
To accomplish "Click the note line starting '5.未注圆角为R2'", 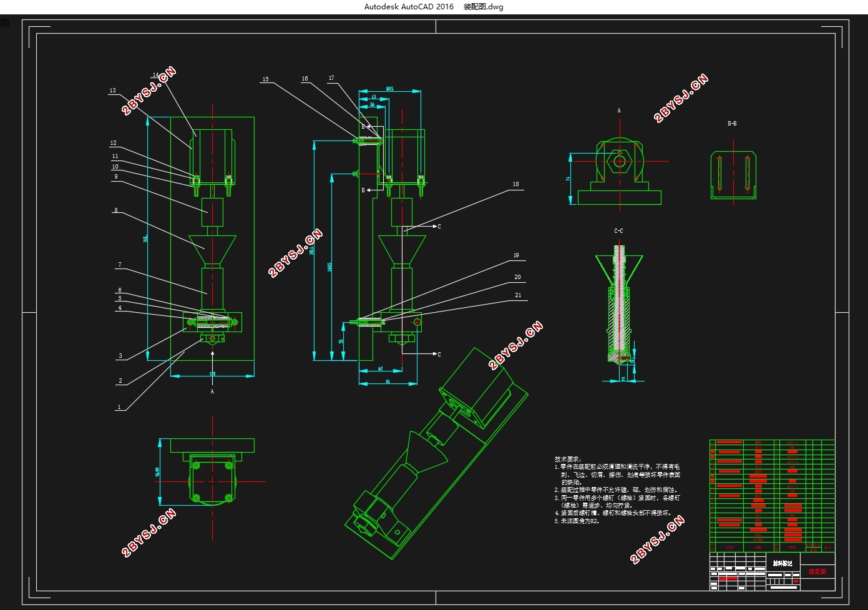I will pyautogui.click(x=577, y=521).
